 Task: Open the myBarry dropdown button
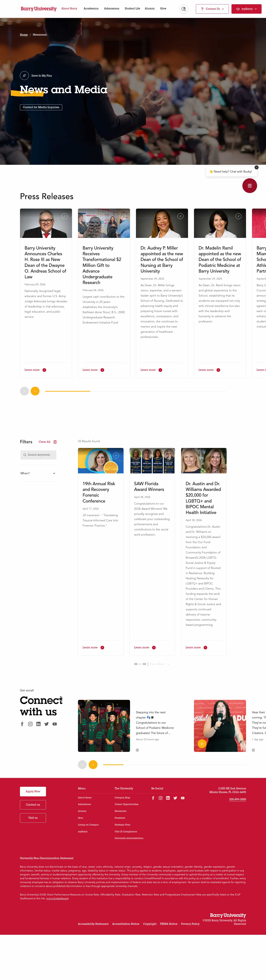(x=246, y=9)
